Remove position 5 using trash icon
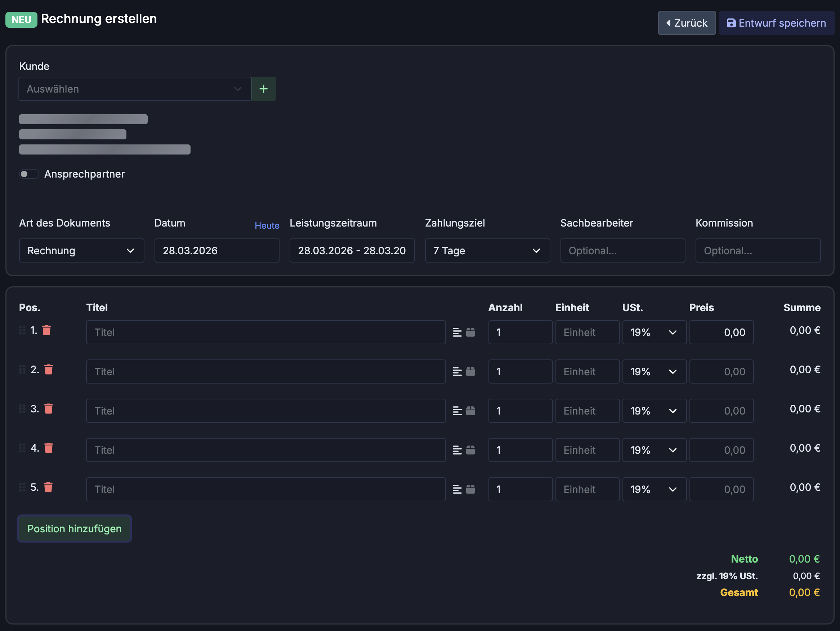Viewport: 840px width, 631px height. (48, 487)
